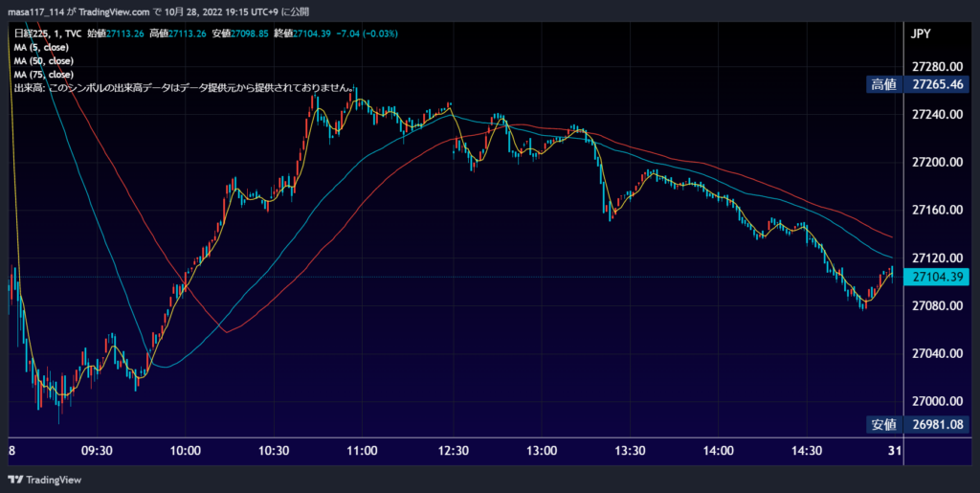Click the 27120.00 price axis label
This screenshot has height=493, width=980.
coord(937,258)
